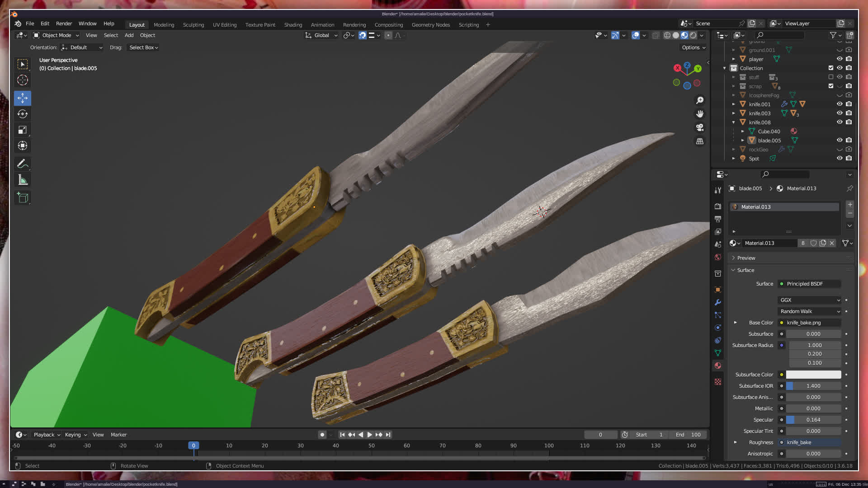Image resolution: width=868 pixels, height=488 pixels.
Task: Toggle visibility of the Spot light
Action: tap(840, 158)
